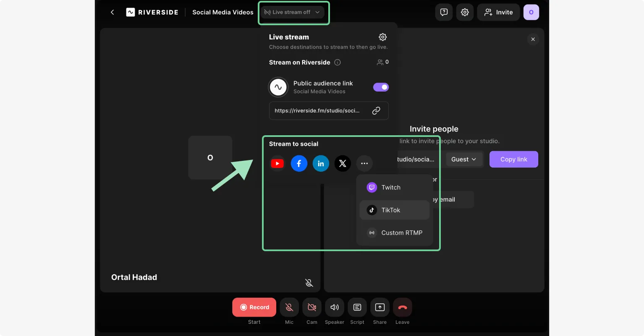Click the riverside.fm stream URL field
The image size is (644, 336).
pyautogui.click(x=329, y=110)
